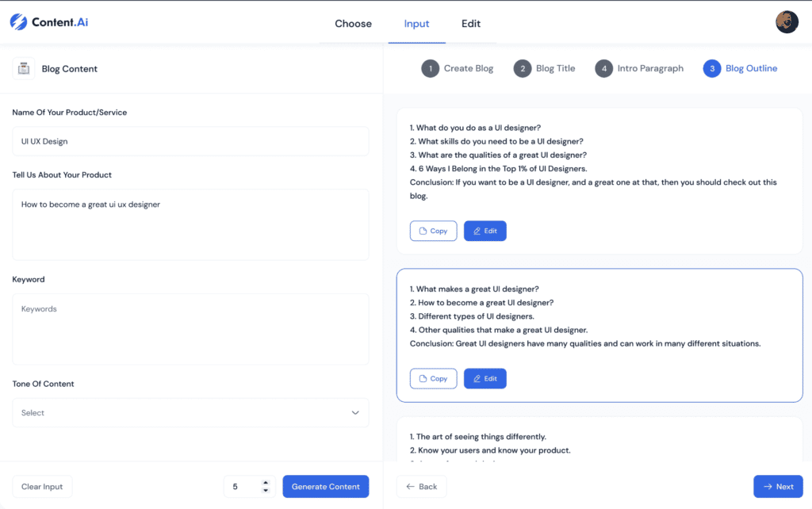Edit the second blog outline
The height and width of the screenshot is (509, 812).
coord(485,378)
